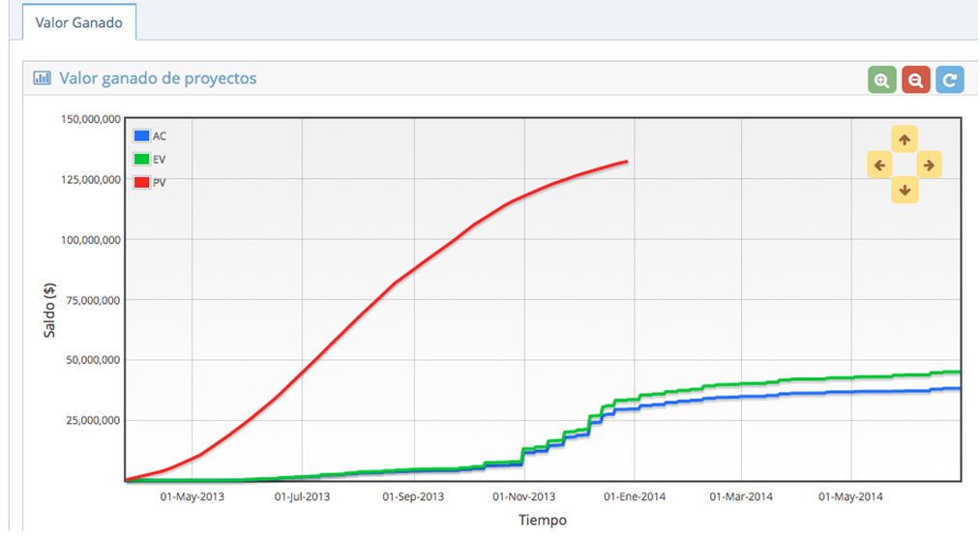The height and width of the screenshot is (538, 980).
Task: Pan the chart left with arrow
Action: point(879,164)
